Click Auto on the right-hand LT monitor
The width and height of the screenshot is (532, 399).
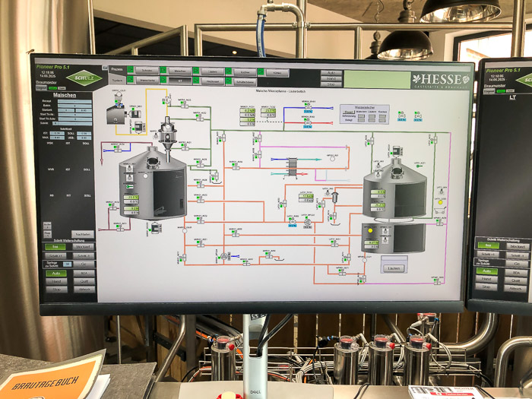(x=487, y=271)
